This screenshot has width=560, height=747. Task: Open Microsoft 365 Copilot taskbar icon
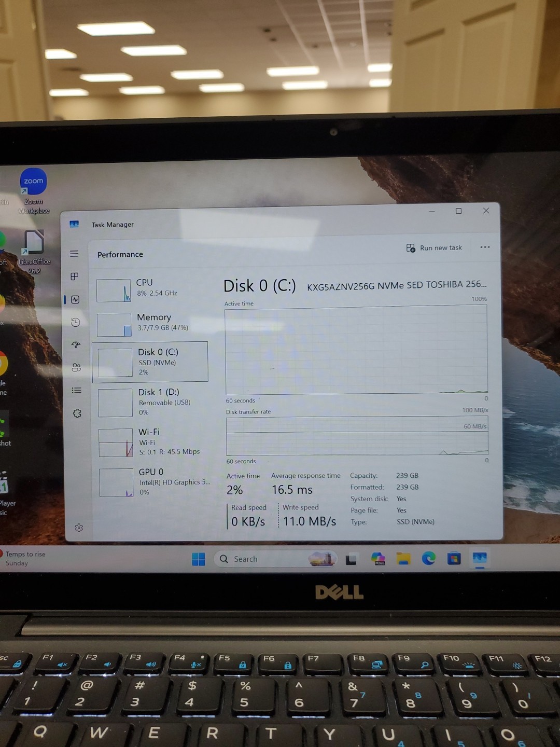click(x=378, y=559)
